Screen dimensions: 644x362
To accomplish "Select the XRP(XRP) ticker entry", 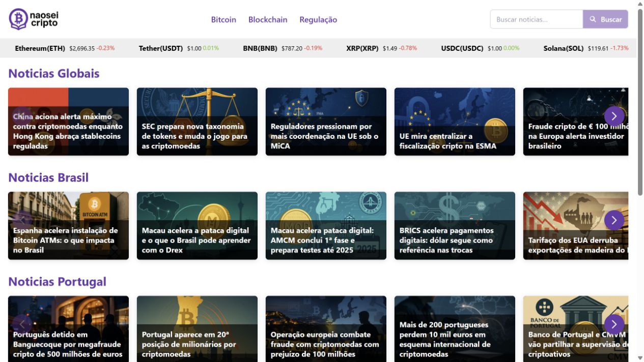I will click(x=381, y=48).
